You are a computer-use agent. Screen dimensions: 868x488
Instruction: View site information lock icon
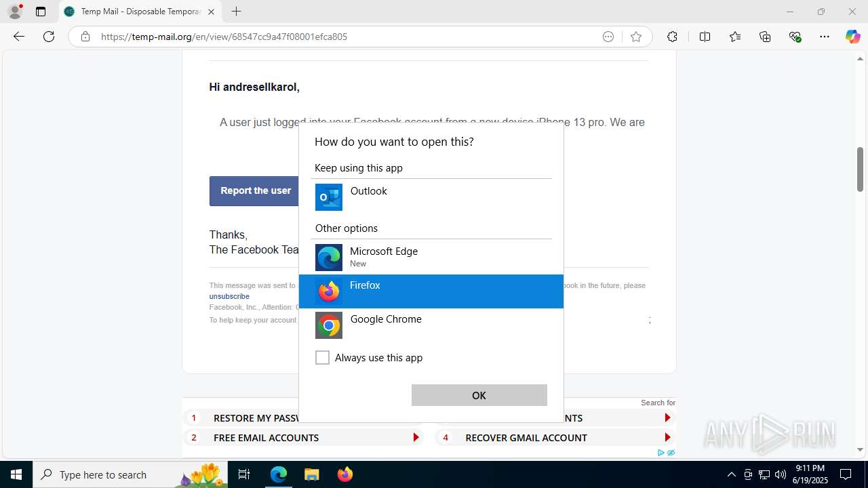(x=85, y=37)
